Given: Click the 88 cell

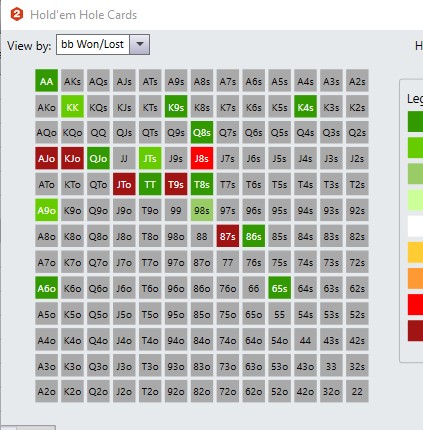Looking at the screenshot, I should coord(202,236).
